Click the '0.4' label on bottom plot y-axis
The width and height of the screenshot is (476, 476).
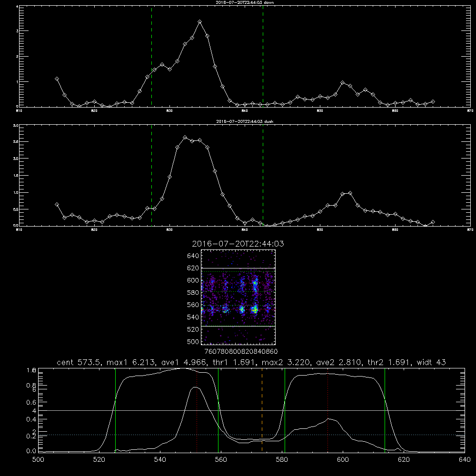tap(31, 419)
